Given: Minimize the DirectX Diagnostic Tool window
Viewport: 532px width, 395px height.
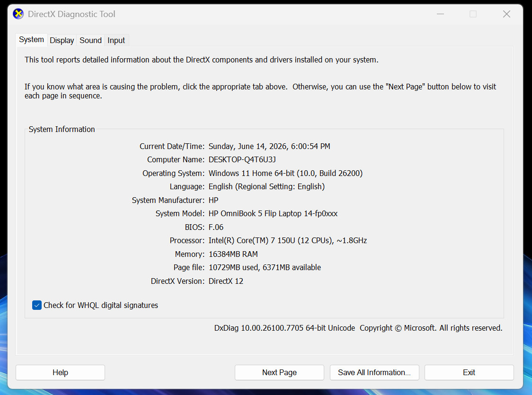Looking at the screenshot, I should click(x=440, y=14).
